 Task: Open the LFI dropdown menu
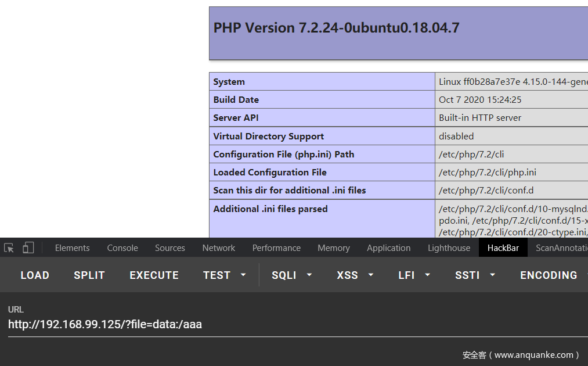(x=414, y=275)
